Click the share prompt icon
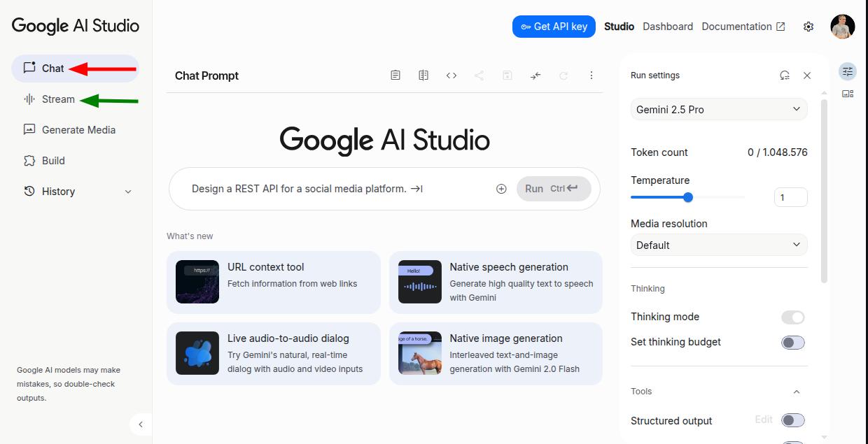This screenshot has width=868, height=444. pos(479,76)
